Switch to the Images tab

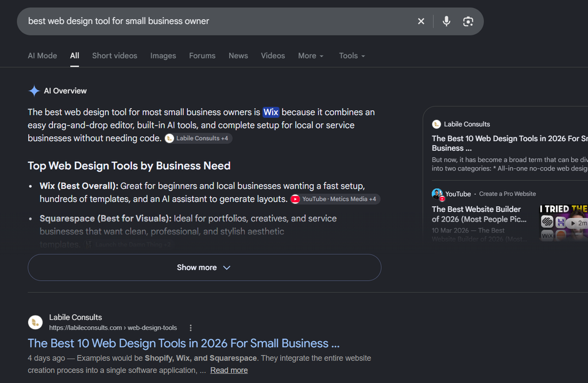[x=163, y=56]
